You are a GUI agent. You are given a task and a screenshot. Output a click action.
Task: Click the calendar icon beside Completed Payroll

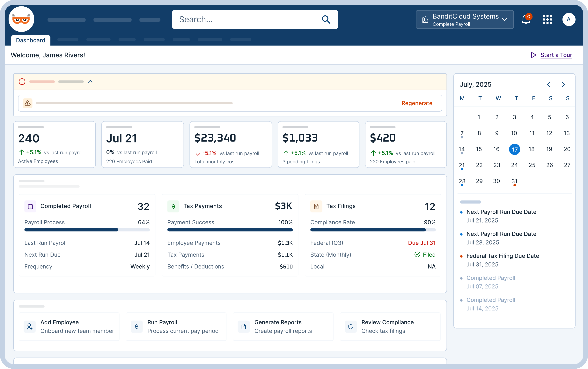coord(30,206)
